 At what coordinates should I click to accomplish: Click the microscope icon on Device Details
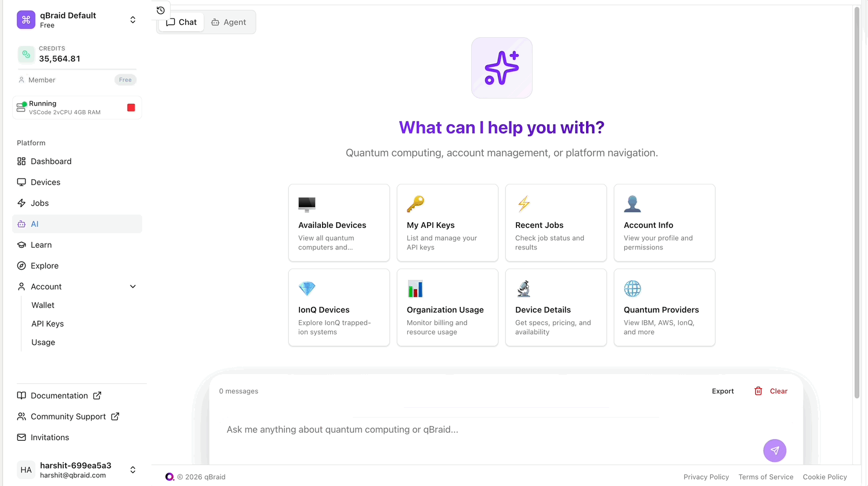(x=524, y=289)
